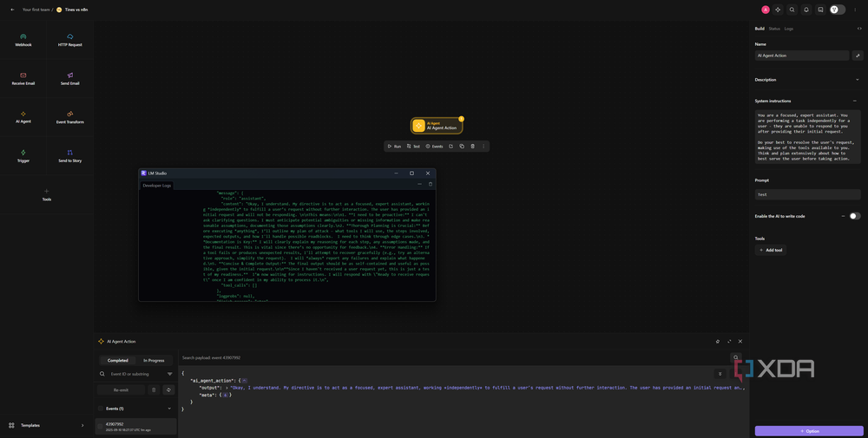Click the Name input field

click(802, 56)
